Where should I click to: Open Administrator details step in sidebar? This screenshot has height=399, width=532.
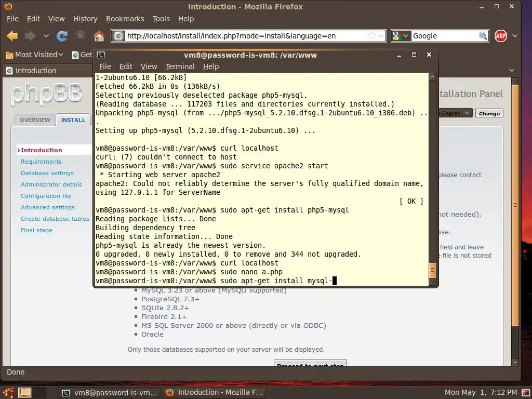coord(51,184)
